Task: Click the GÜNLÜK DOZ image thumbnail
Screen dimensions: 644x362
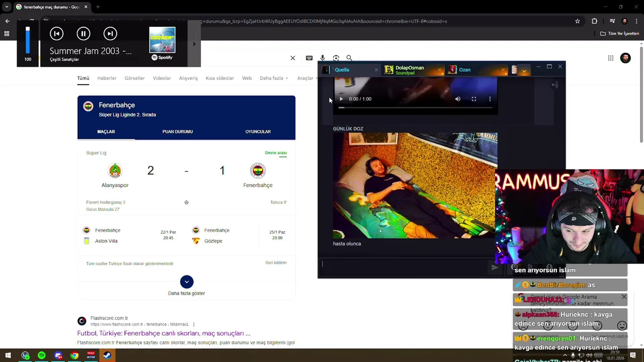Action: [x=415, y=186]
